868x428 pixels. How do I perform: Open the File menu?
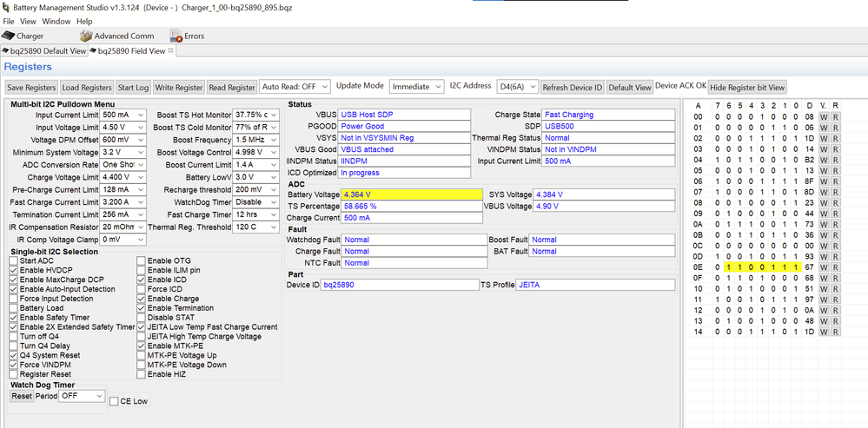[x=9, y=22]
